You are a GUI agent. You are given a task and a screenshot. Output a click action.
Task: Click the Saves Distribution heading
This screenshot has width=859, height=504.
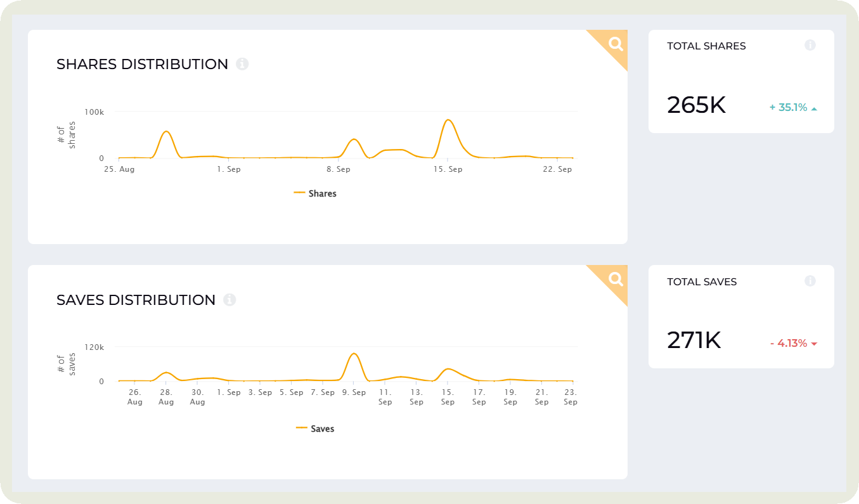point(136,300)
